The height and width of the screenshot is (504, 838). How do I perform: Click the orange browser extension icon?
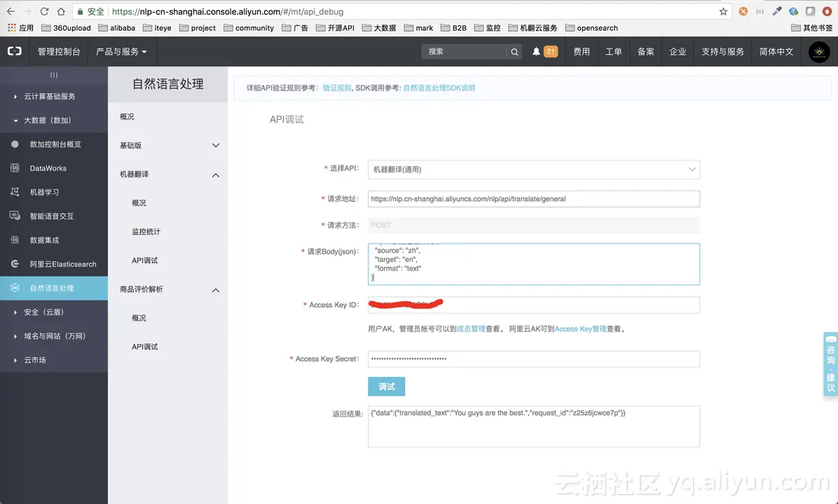[743, 11]
